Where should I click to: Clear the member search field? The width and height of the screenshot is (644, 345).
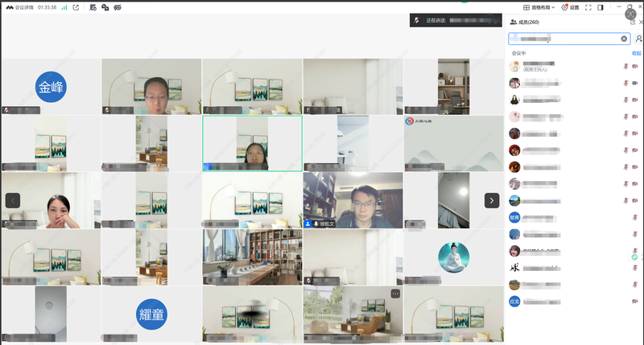coord(624,39)
